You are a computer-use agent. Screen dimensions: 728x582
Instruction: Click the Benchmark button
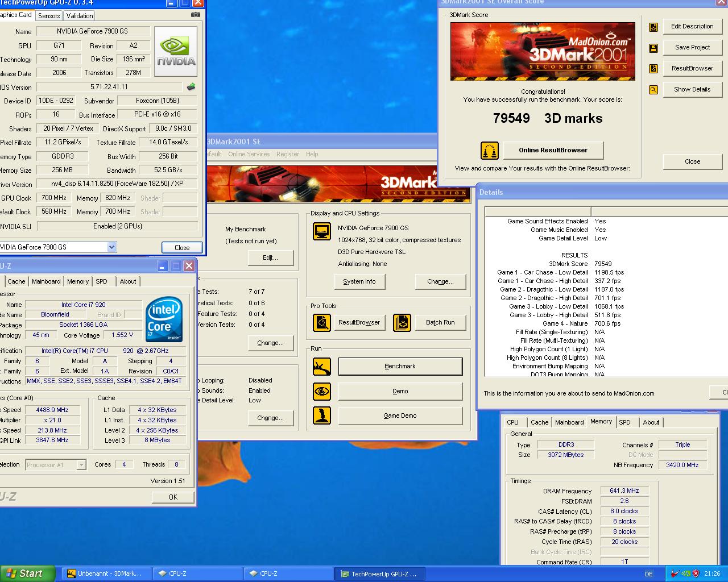point(400,367)
